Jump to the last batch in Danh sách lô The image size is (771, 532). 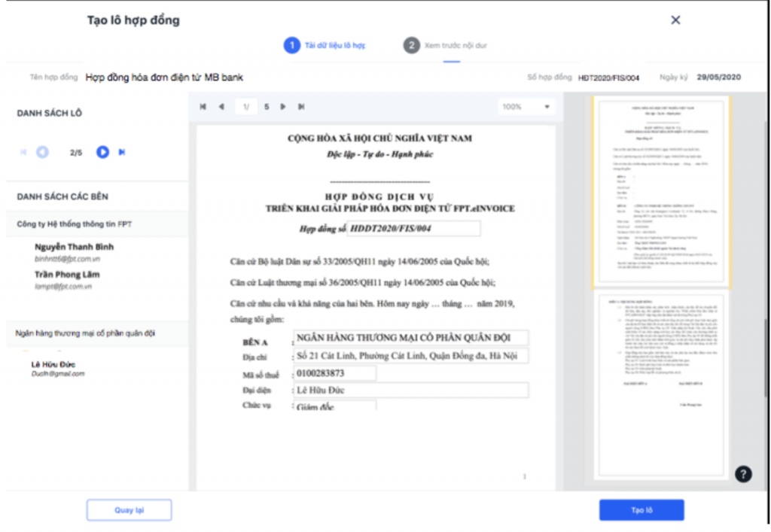click(122, 152)
